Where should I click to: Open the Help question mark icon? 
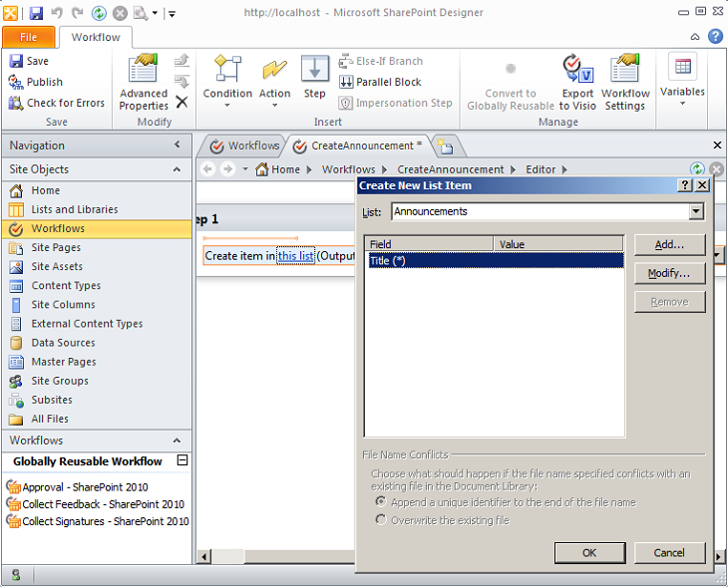point(715,37)
